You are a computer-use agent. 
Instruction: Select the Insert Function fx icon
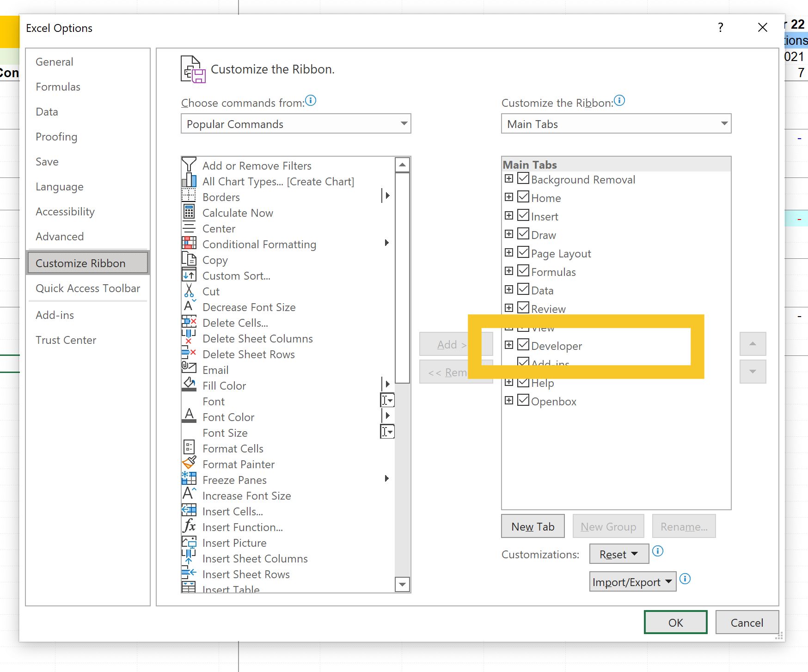(190, 527)
